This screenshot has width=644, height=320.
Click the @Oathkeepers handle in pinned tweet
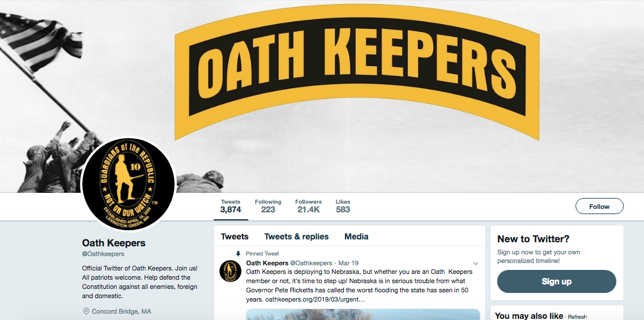click(311, 263)
